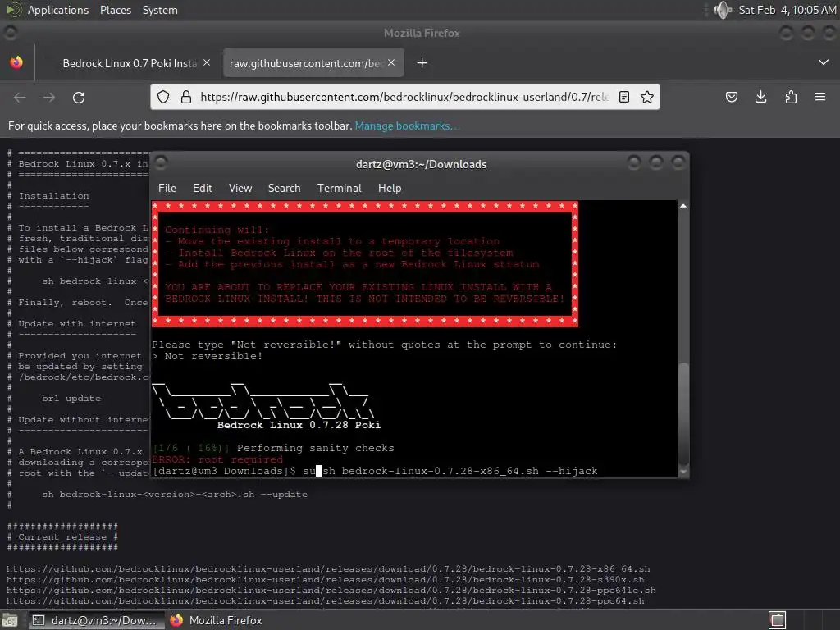Click 'Bedrock Linux 0.7.28 Poki' banner text
The width and height of the screenshot is (840, 630).
click(299, 425)
